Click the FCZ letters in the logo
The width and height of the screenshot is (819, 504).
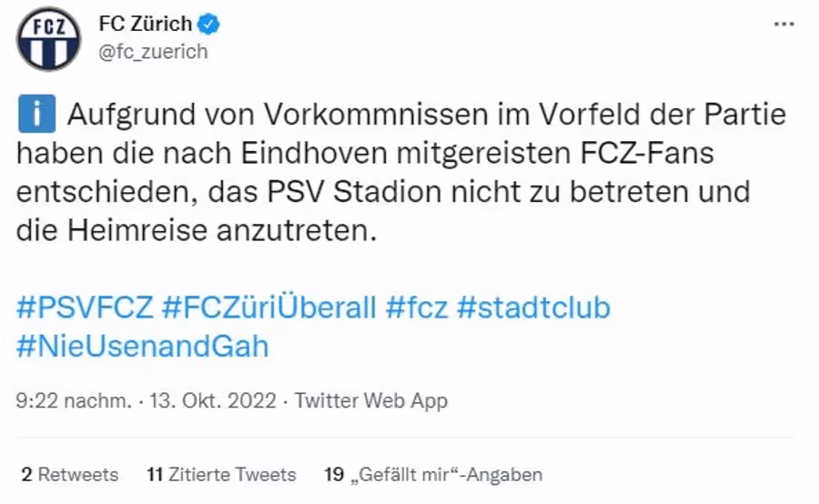coord(48,26)
